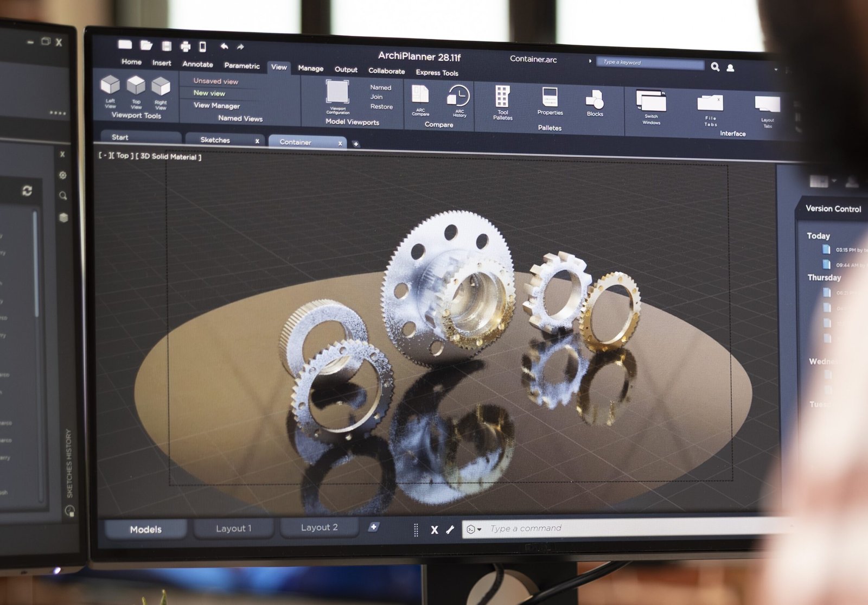This screenshot has height=605, width=868.
Task: Open ARC History clock icon
Action: click(x=458, y=96)
